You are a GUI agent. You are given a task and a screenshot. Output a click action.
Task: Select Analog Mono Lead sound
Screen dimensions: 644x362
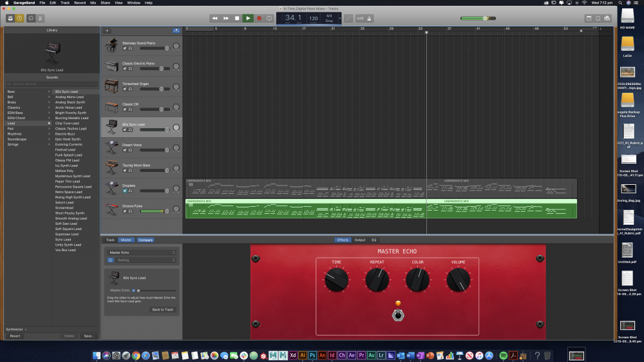click(x=70, y=97)
